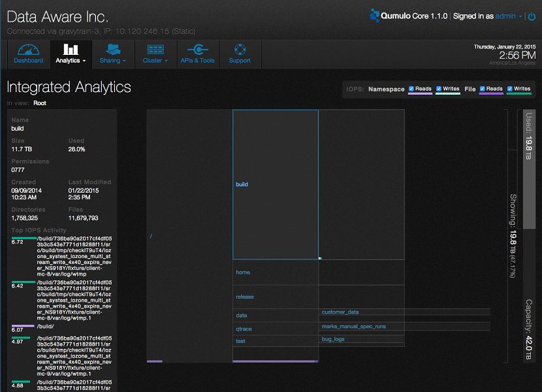Click the power sign-out icon
The width and height of the screenshot is (542, 392).
532,16
